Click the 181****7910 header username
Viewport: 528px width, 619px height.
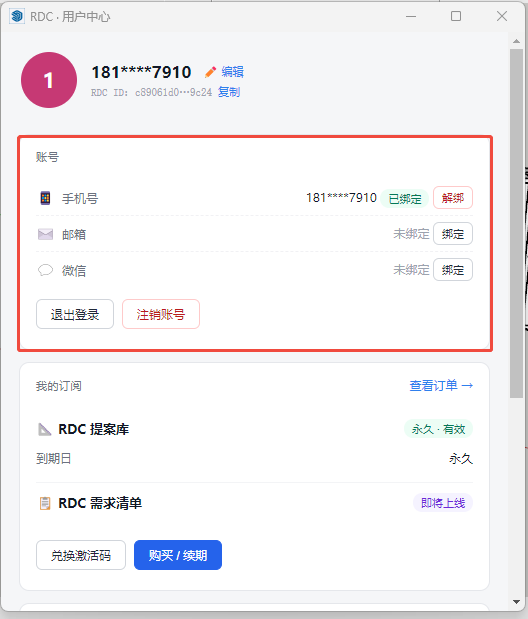tap(141, 72)
